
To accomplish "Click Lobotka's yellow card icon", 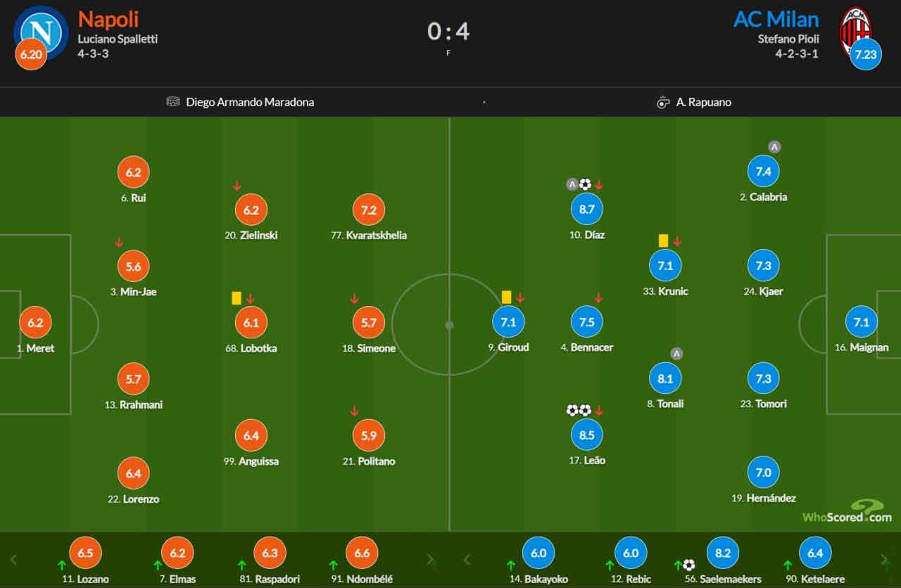I will click(237, 298).
